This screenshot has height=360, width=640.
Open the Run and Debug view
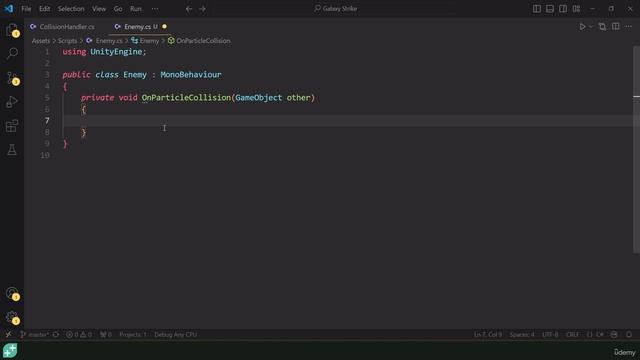[12, 102]
